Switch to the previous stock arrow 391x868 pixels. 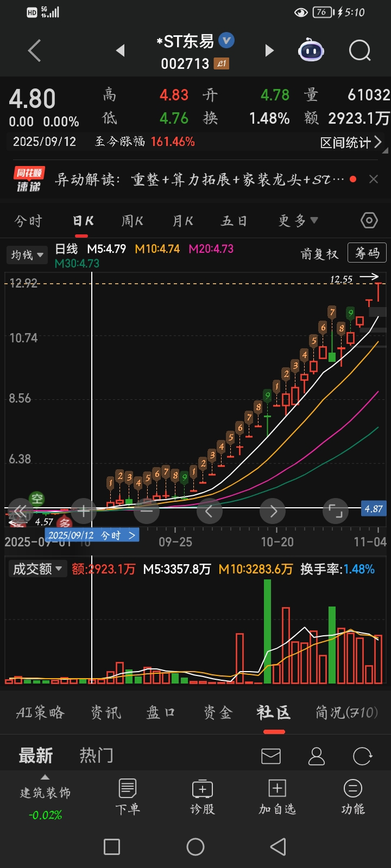[x=121, y=50]
